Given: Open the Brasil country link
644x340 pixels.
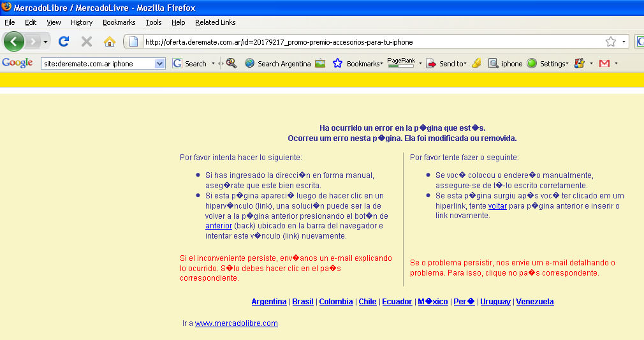Looking at the screenshot, I should click(x=303, y=301).
